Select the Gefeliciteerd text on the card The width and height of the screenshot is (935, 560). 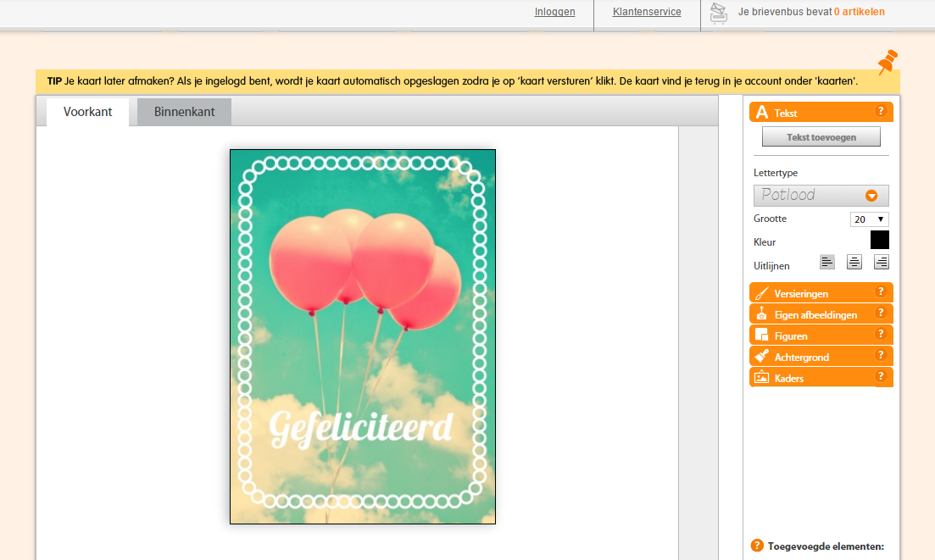click(x=361, y=428)
